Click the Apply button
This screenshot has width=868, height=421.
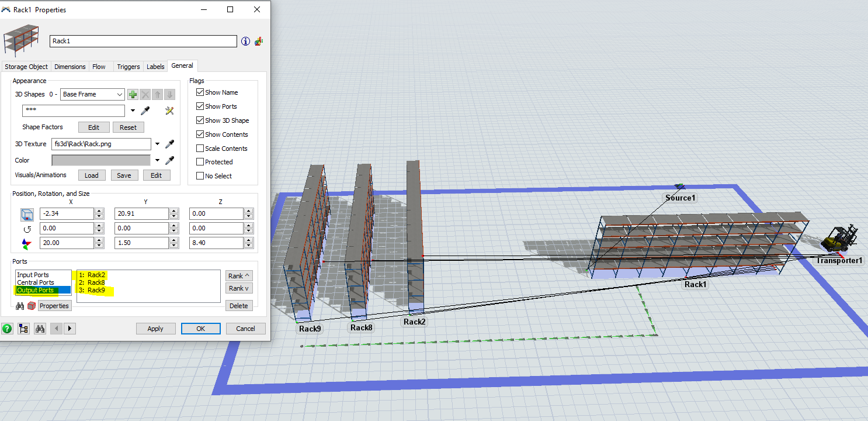click(155, 329)
